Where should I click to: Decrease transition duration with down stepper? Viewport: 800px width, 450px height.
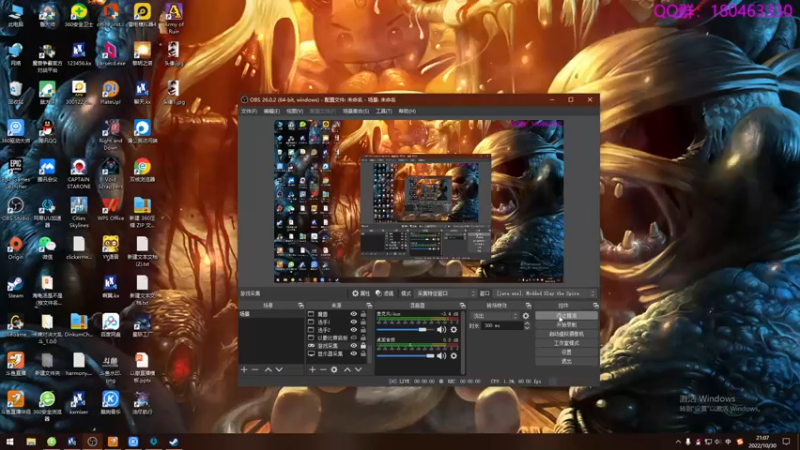click(527, 328)
